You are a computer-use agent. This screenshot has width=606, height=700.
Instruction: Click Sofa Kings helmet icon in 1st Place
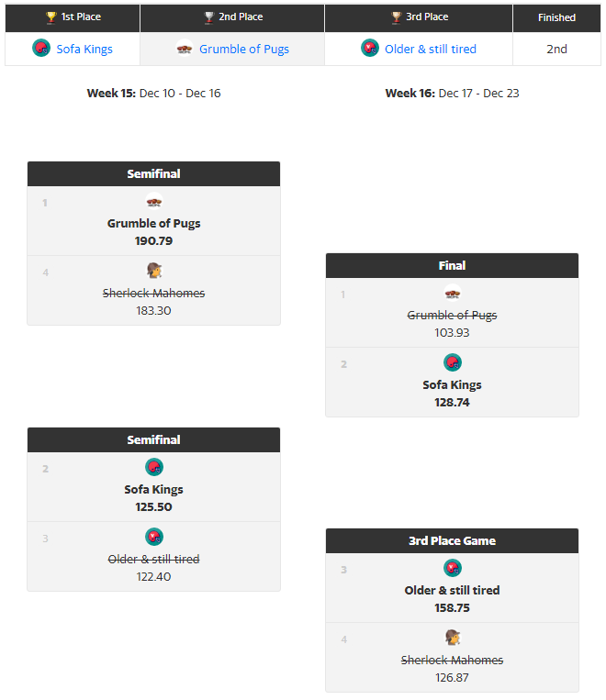[x=41, y=49]
